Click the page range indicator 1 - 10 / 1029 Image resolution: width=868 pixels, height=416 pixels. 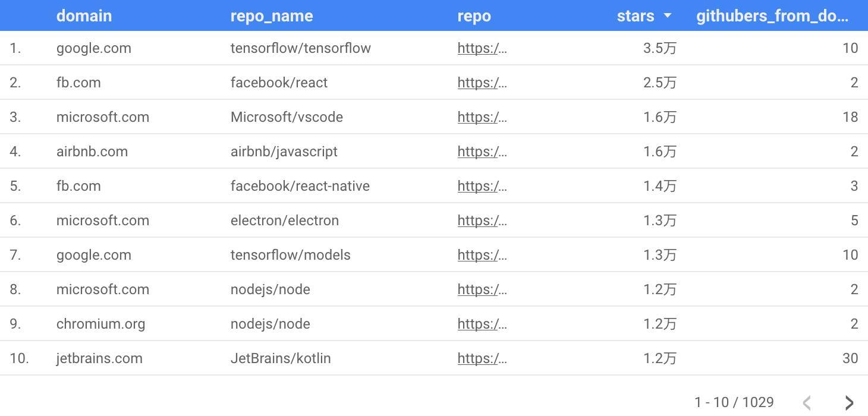[734, 402]
